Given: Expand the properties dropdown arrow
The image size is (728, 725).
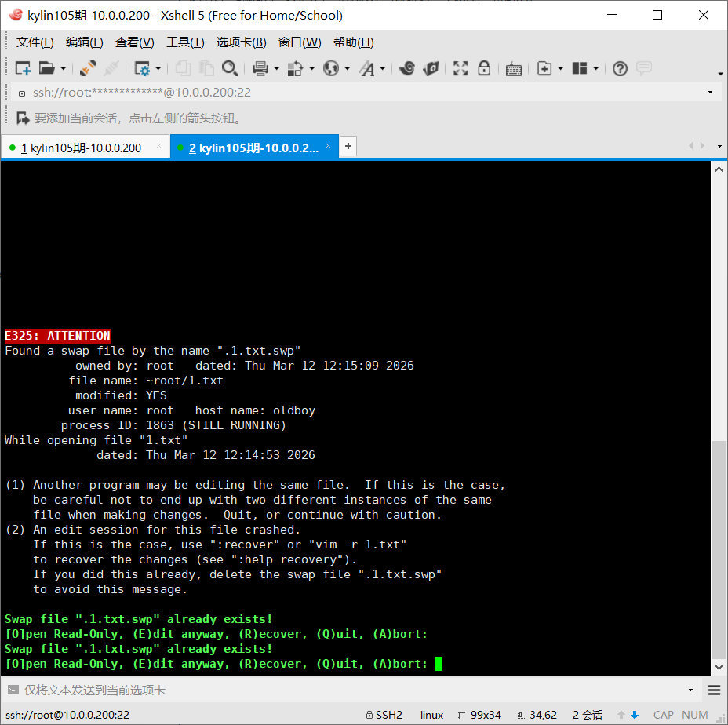Looking at the screenshot, I should (158, 69).
